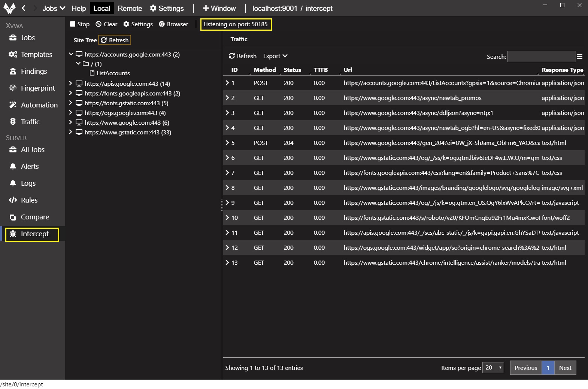Clear captured intercept traffic
The height and width of the screenshot is (389, 588).
point(106,24)
